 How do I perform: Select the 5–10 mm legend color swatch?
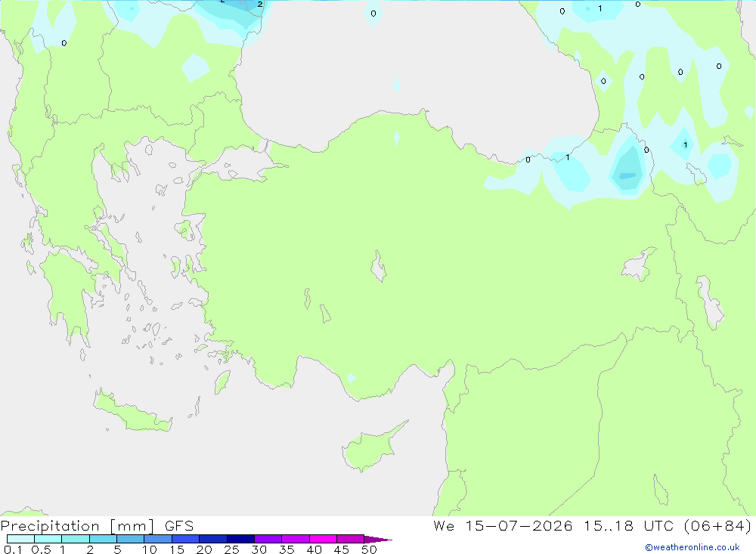[130, 539]
